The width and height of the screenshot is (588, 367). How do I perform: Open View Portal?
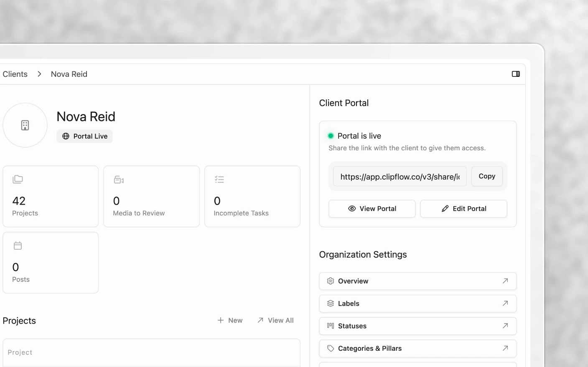click(372, 209)
